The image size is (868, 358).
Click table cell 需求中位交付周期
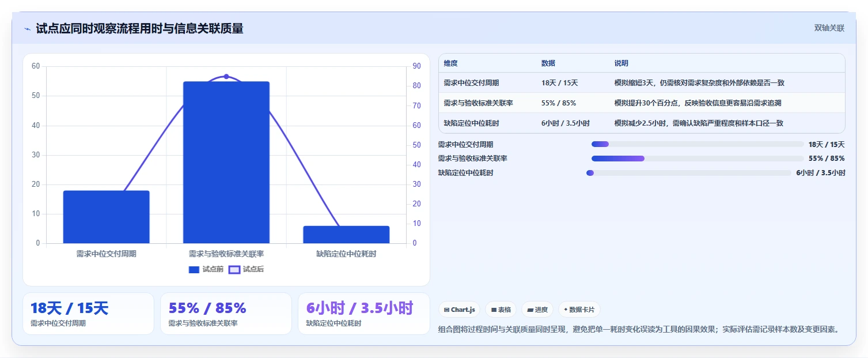tap(472, 83)
